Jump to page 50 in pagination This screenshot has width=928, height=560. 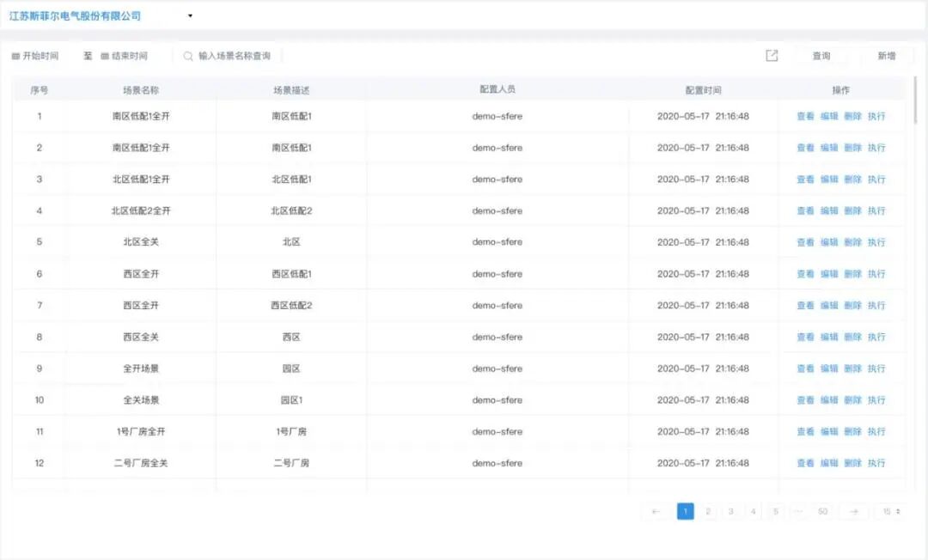pos(821,511)
